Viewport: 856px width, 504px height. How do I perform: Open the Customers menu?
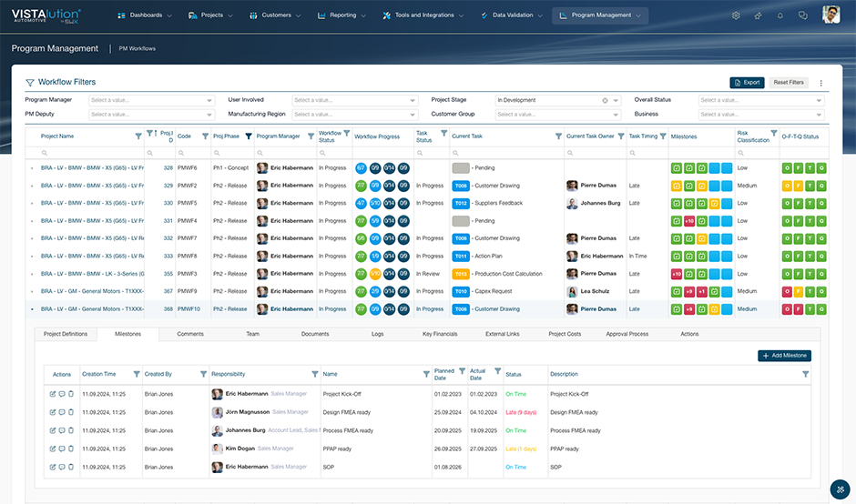coord(275,15)
